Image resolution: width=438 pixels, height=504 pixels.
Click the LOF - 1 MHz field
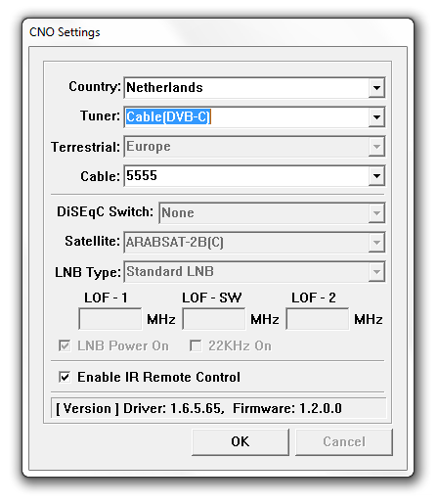coord(110,319)
